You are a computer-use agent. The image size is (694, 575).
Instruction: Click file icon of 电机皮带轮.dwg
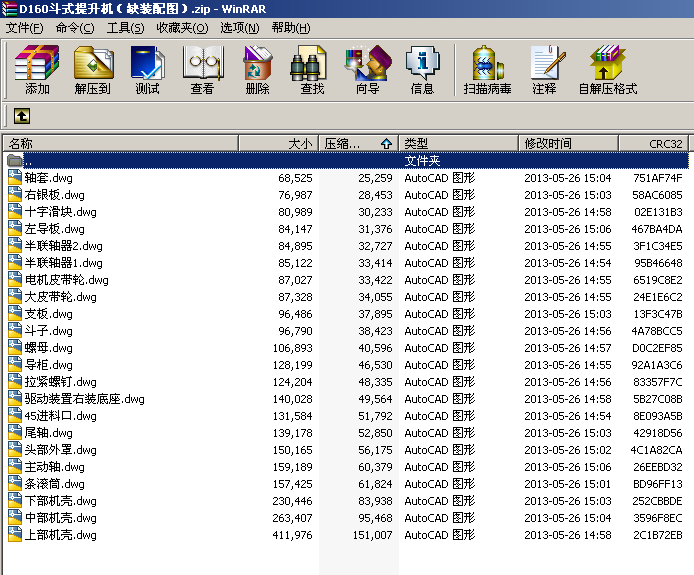[15, 279]
